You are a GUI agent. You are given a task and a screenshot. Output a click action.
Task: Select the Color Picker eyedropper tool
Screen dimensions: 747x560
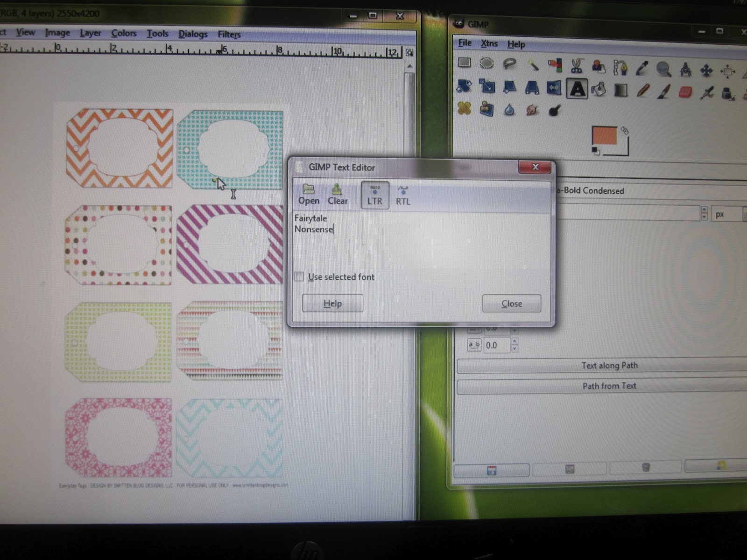pos(642,69)
